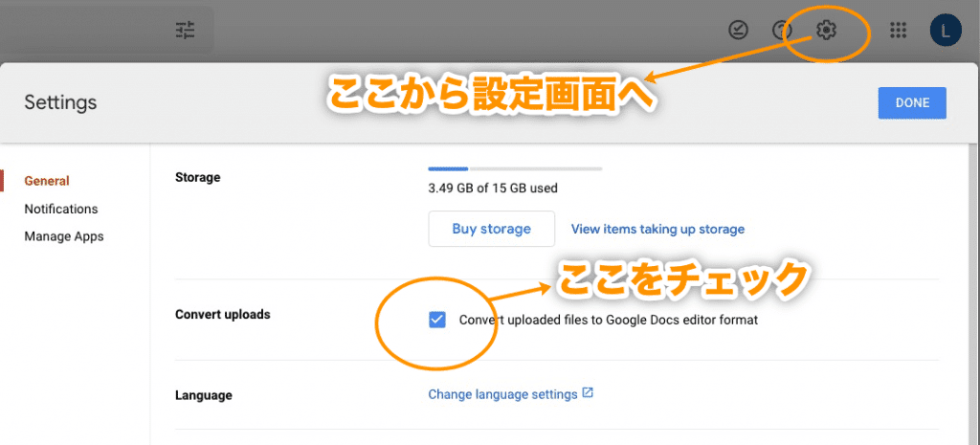
Task: Click the '3.49 GB of 15 GB used' text
Action: (x=493, y=189)
